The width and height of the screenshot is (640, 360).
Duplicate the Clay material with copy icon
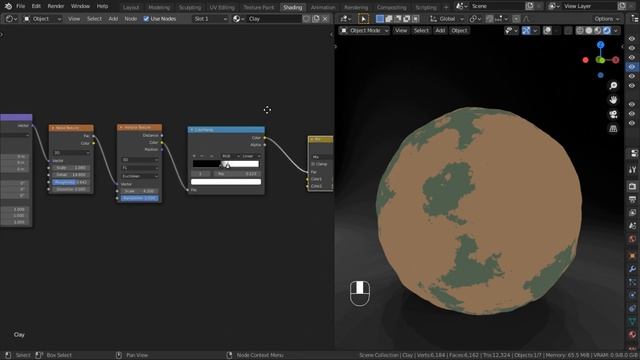tap(316, 19)
